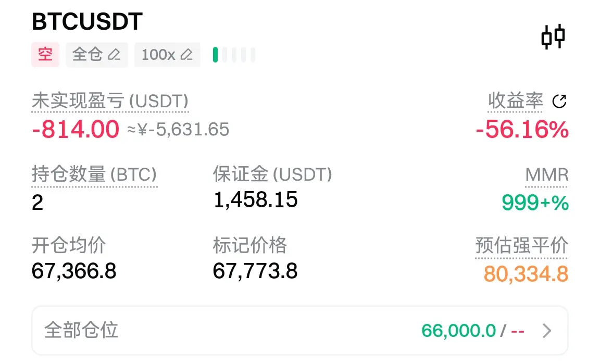Viewport: 600px width, 364px height.
Task: Tap the 80,334.8 liquidation price
Action: coord(526,274)
